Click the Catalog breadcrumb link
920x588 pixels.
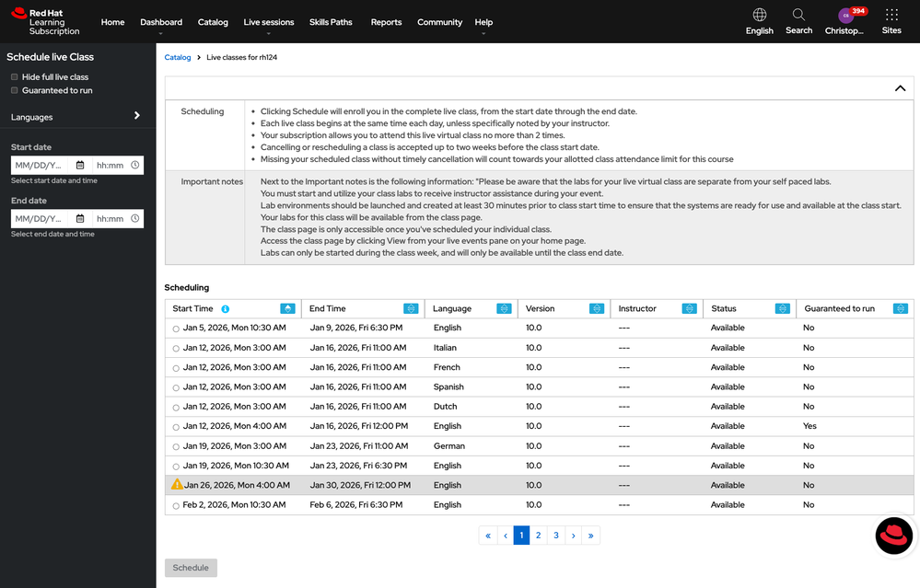[178, 57]
